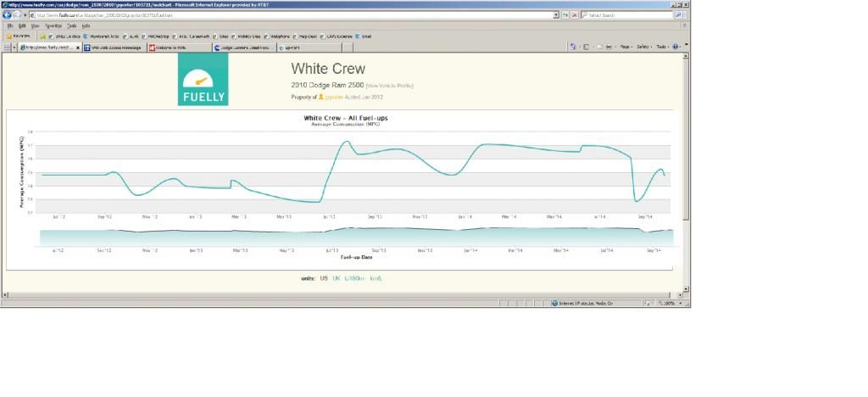Click the Print toolbar icon
This screenshot has width=868, height=397.
click(x=610, y=47)
